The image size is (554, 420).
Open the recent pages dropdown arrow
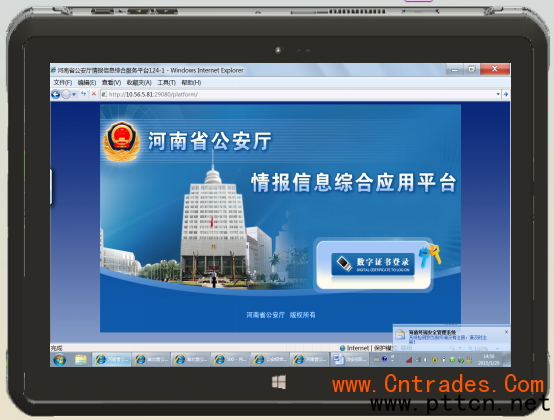[74, 94]
